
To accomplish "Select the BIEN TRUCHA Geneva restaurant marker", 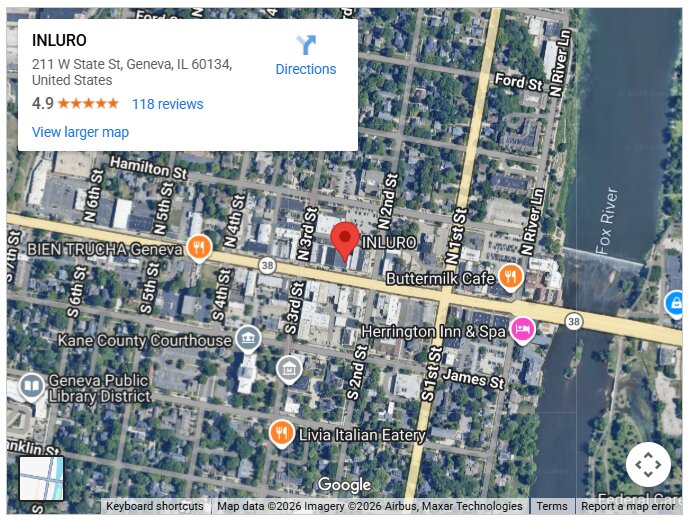I will tap(199, 248).
